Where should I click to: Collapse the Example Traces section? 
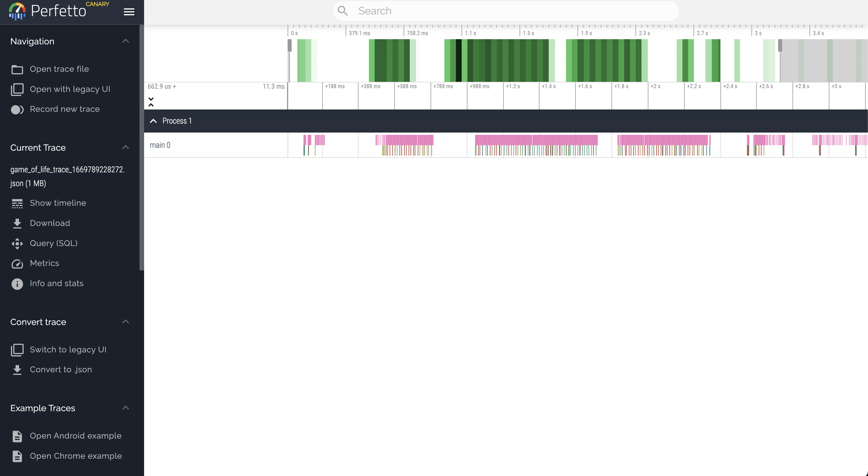click(126, 408)
